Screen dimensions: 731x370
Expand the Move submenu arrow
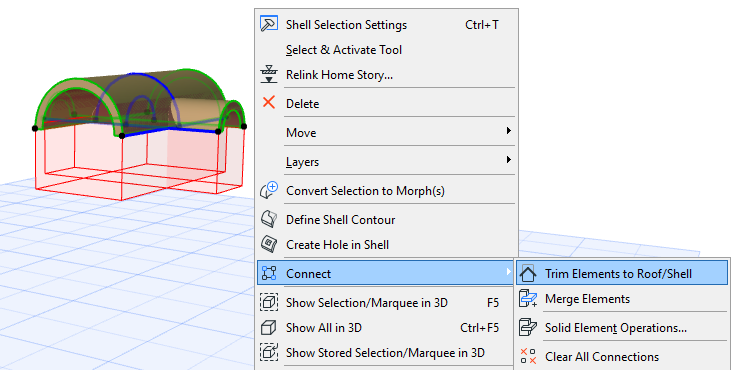point(509,131)
